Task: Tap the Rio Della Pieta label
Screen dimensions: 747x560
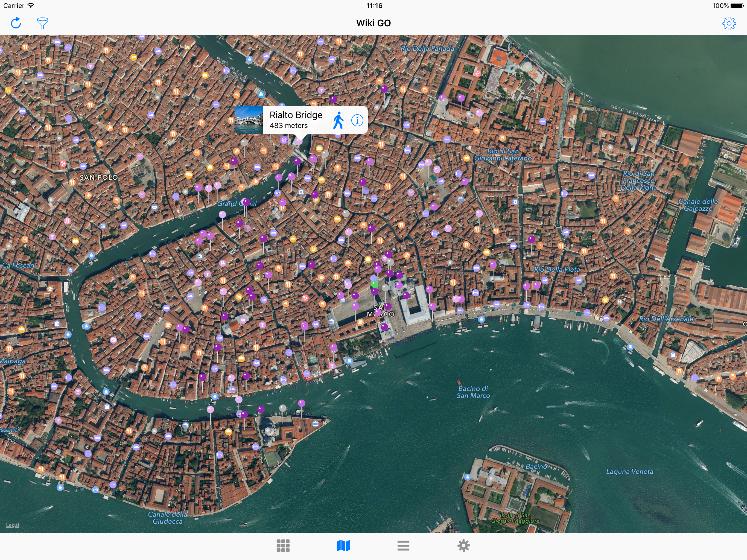Action: click(557, 270)
